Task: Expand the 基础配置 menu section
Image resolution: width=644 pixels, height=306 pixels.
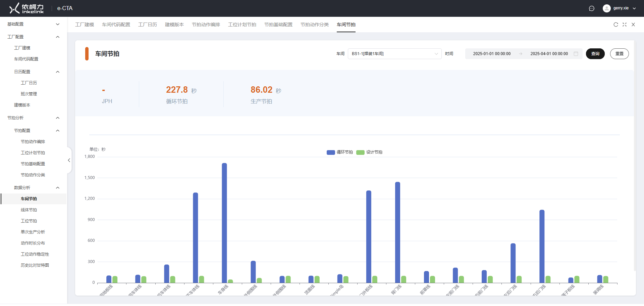Action: click(33, 24)
